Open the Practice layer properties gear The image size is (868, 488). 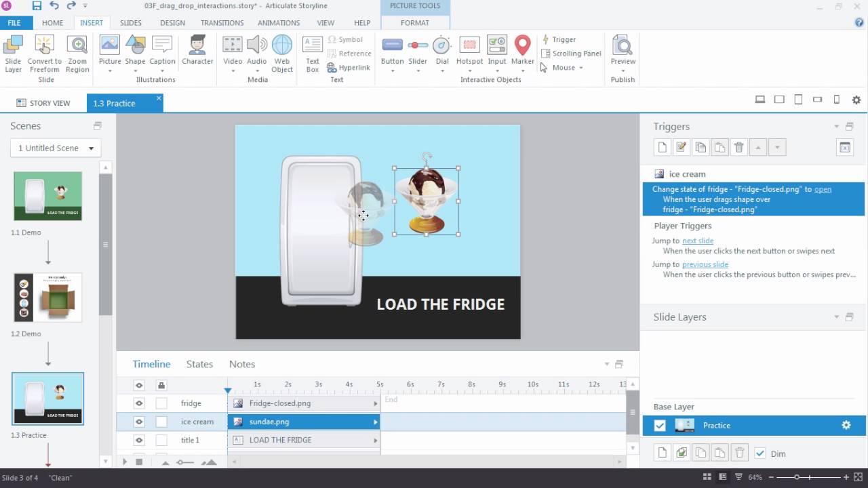[x=846, y=426]
